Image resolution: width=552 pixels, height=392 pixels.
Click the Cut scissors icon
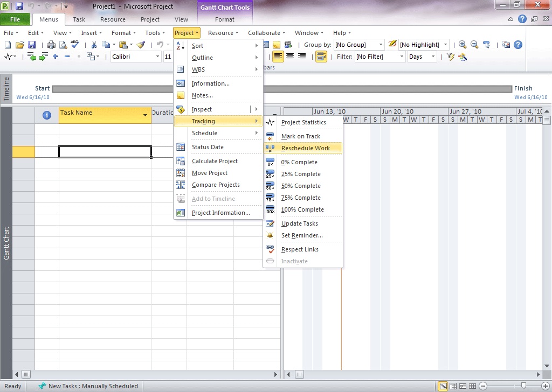94,45
